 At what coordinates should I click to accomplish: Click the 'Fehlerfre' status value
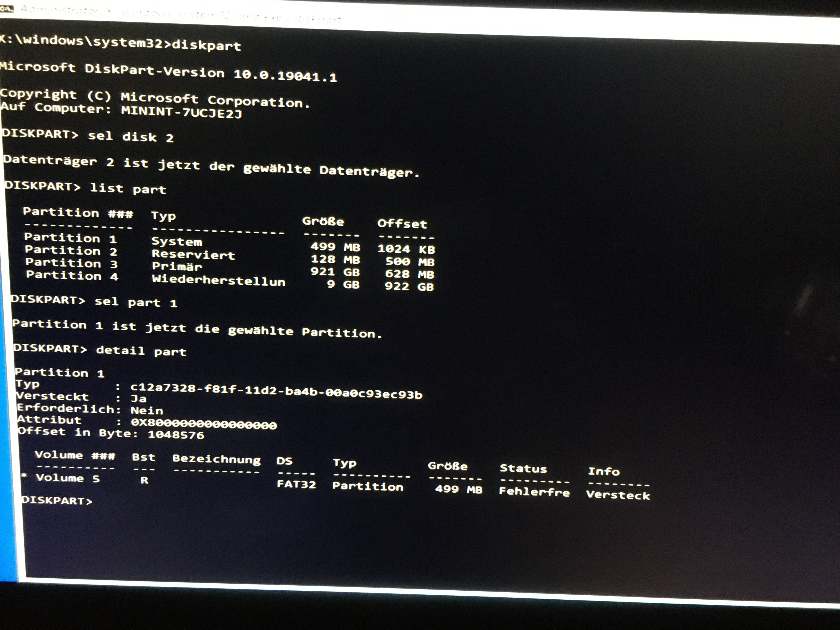tap(534, 492)
